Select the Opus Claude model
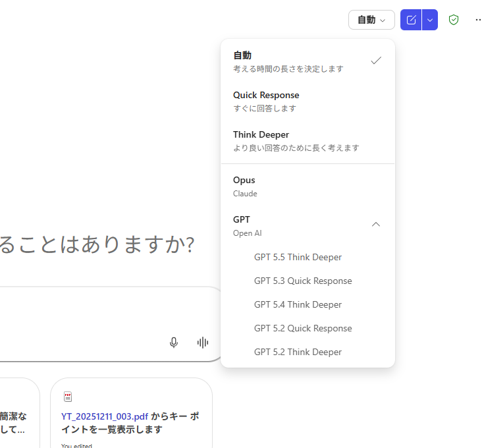482x448 pixels. point(308,186)
